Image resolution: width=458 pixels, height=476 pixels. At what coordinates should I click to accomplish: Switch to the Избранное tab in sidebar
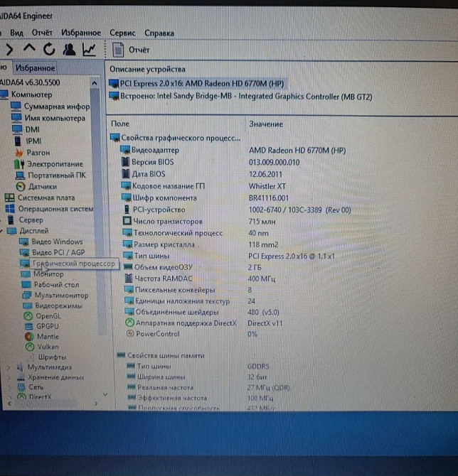pyautogui.click(x=35, y=68)
